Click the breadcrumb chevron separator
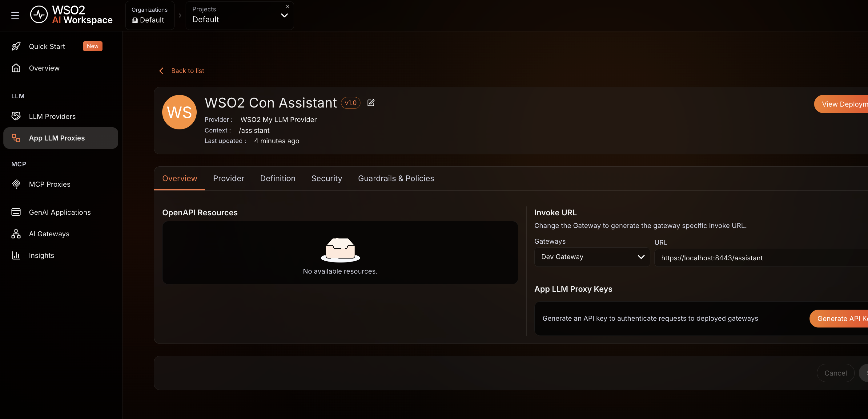The height and width of the screenshot is (419, 868). pyautogui.click(x=180, y=15)
